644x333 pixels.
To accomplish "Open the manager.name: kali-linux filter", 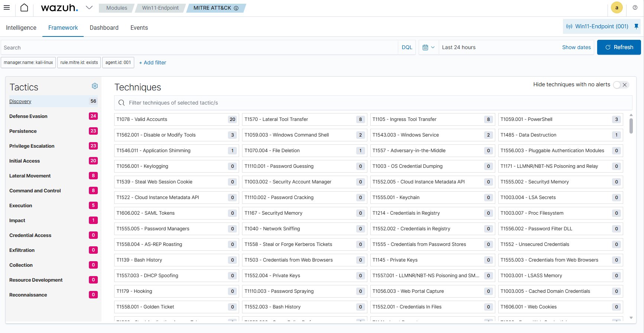I will [x=28, y=63].
